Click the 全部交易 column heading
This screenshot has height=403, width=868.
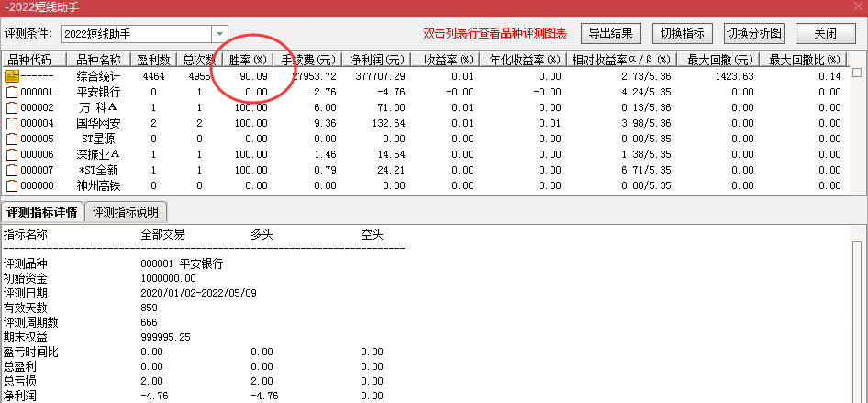[x=162, y=235]
